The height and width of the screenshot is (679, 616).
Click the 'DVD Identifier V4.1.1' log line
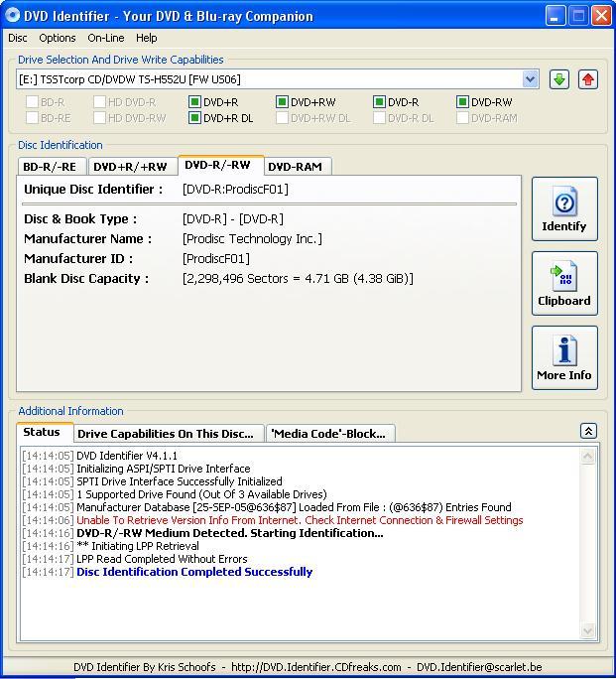(x=127, y=456)
